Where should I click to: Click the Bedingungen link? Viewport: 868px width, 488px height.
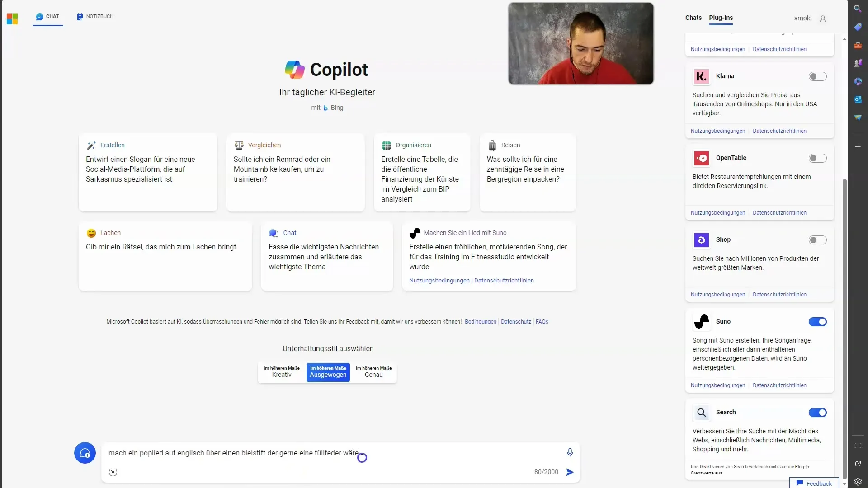pyautogui.click(x=481, y=322)
